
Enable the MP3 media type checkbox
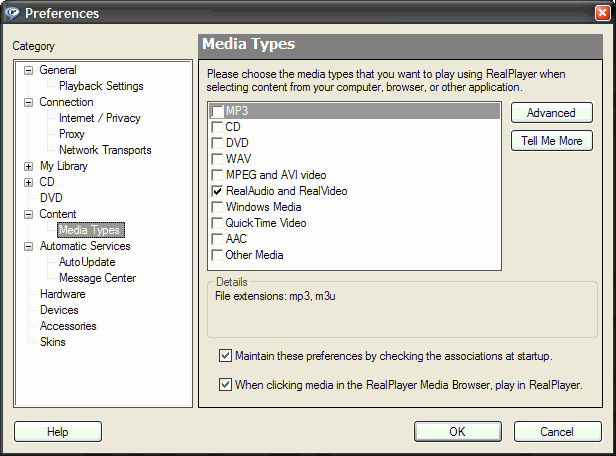(x=217, y=111)
